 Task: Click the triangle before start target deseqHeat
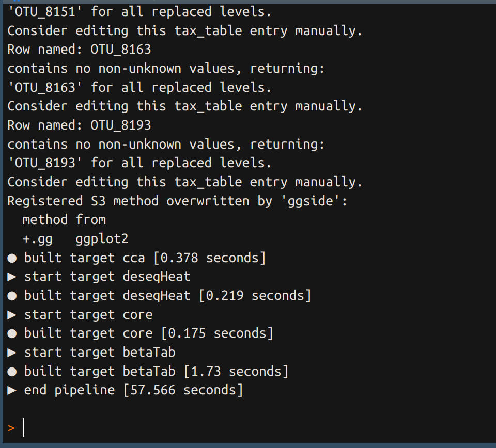12,277
